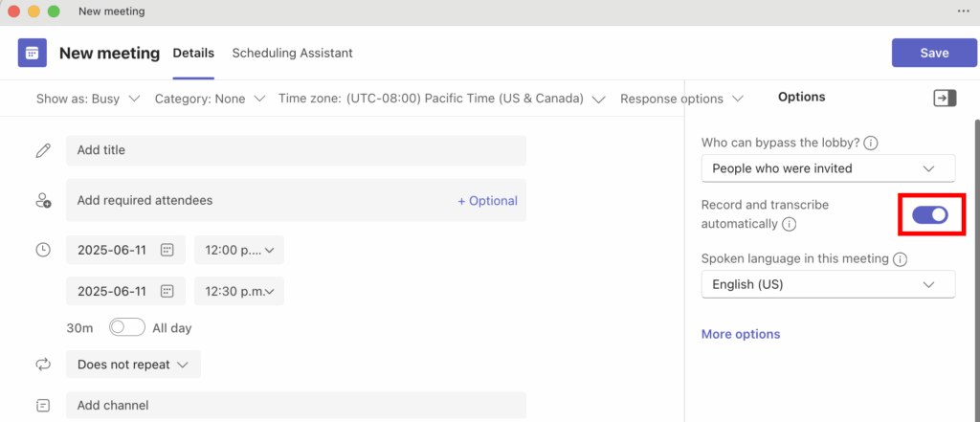This screenshot has height=422, width=980.
Task: Switch to the Scheduling Assistant tab
Action: tap(292, 53)
